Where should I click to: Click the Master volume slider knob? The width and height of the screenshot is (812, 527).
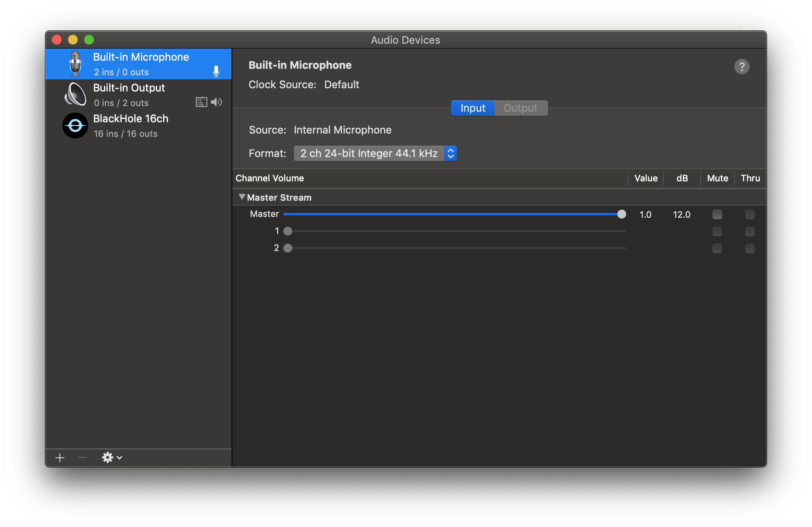621,214
